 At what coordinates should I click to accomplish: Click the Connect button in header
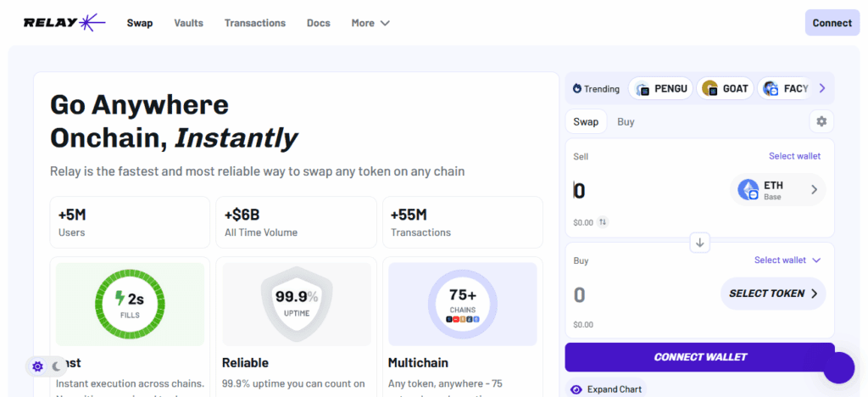832,23
